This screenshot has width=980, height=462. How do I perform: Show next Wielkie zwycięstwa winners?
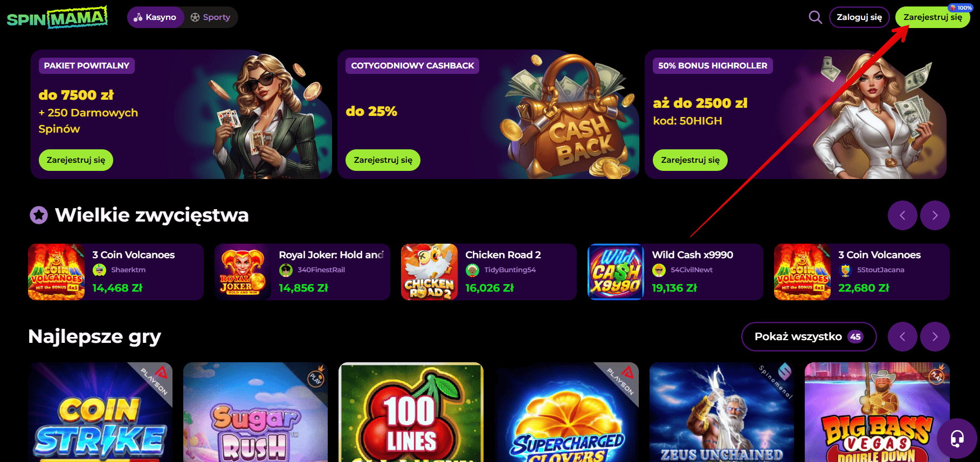(935, 215)
